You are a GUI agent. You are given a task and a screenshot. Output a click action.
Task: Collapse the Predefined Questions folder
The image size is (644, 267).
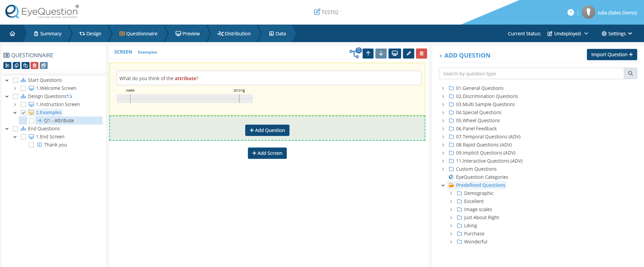click(443, 185)
